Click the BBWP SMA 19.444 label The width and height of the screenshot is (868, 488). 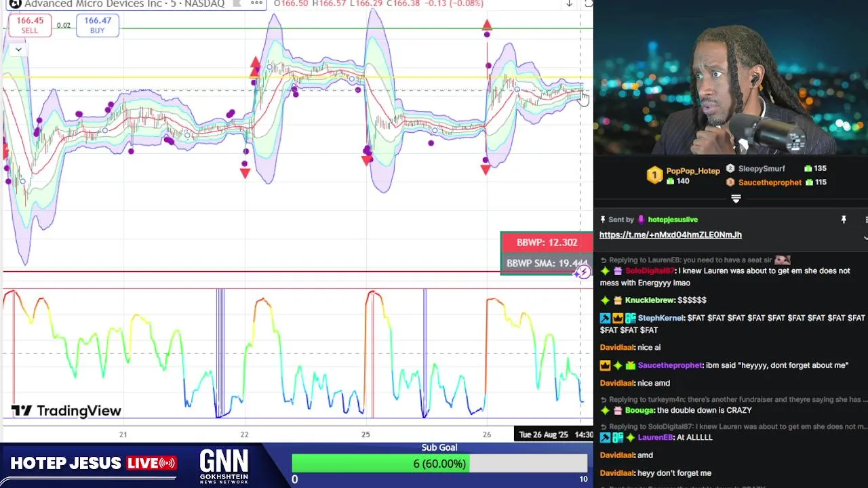(547, 263)
